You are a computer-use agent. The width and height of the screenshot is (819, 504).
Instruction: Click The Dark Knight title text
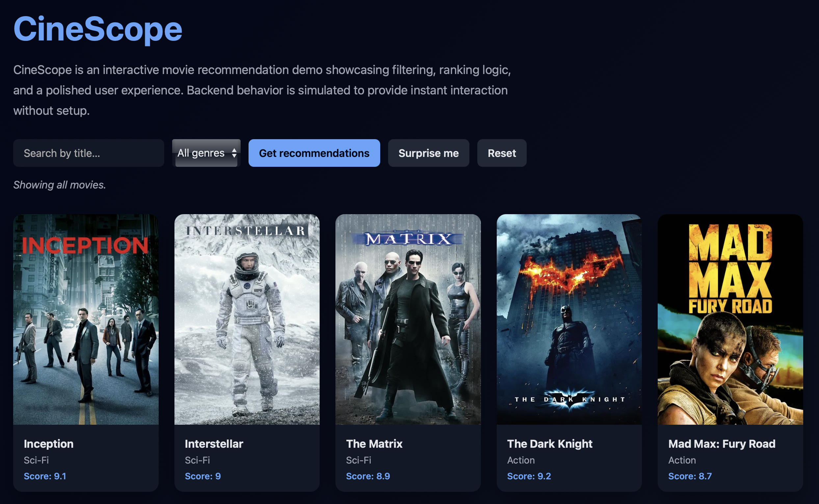coord(549,444)
